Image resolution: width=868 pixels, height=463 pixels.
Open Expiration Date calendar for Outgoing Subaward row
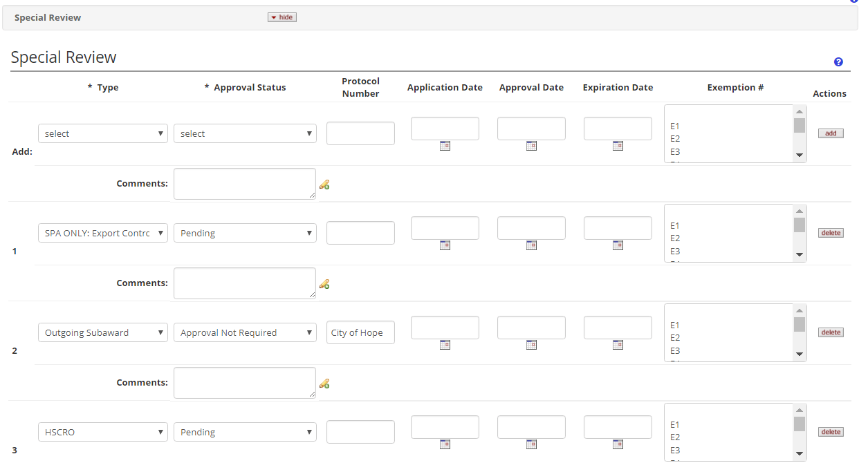[618, 345]
